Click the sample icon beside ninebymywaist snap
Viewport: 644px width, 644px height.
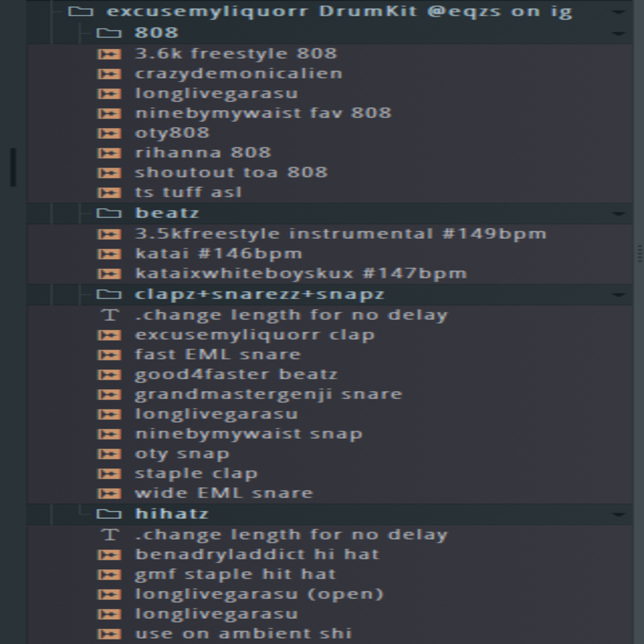coord(109,434)
